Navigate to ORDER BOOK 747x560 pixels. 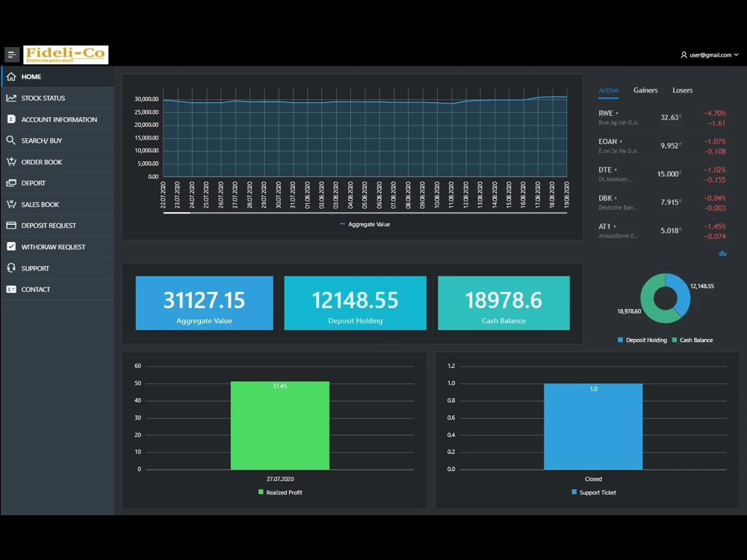pyautogui.click(x=58, y=162)
